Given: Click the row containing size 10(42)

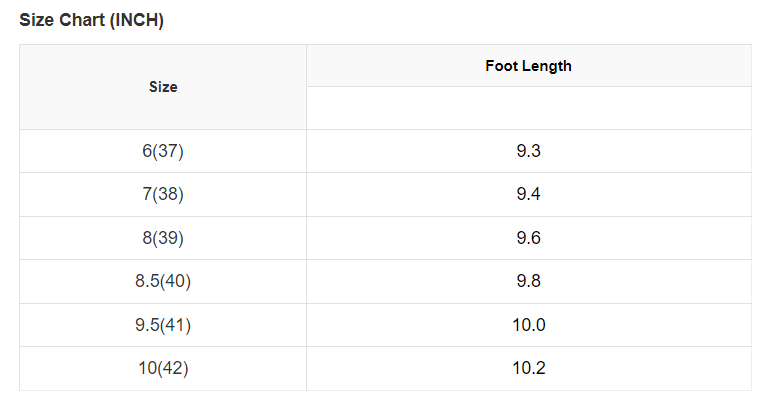Looking at the screenshot, I should (385, 368).
